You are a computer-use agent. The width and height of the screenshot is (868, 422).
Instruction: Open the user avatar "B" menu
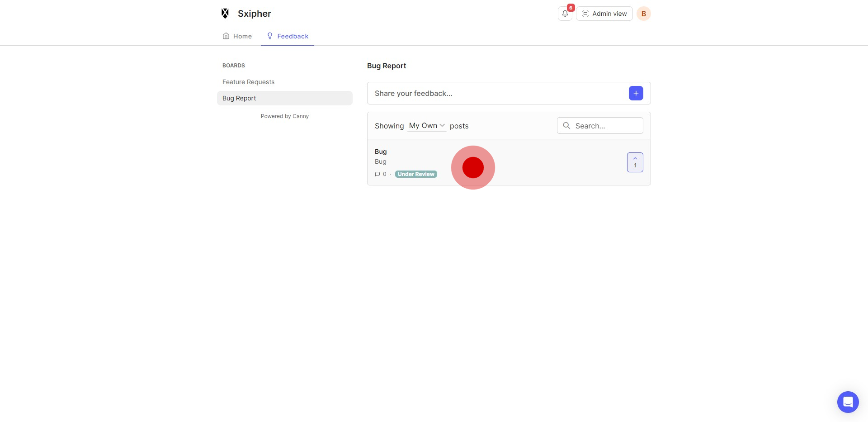(643, 14)
